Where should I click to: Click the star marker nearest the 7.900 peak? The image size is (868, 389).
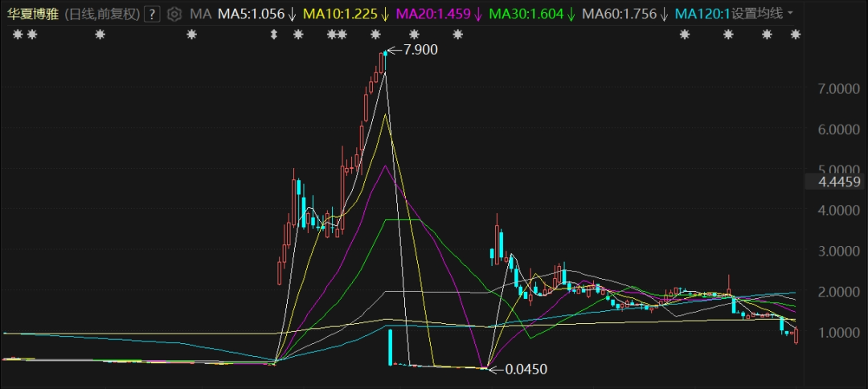click(376, 35)
